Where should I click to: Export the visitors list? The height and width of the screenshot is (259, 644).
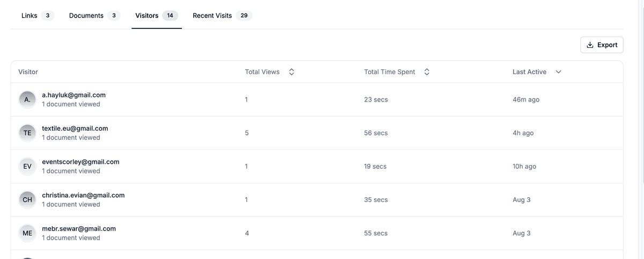pos(602,45)
